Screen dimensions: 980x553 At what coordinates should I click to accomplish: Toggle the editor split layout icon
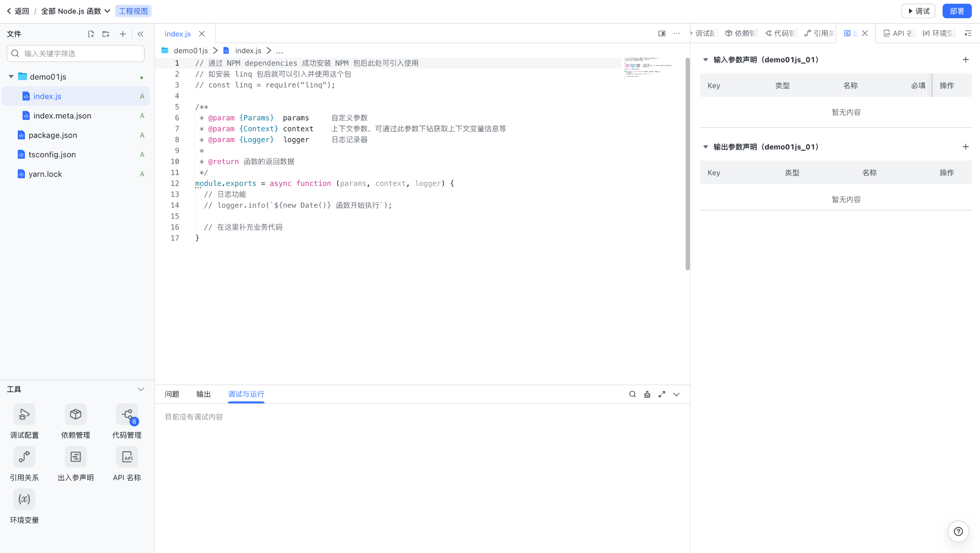662,34
